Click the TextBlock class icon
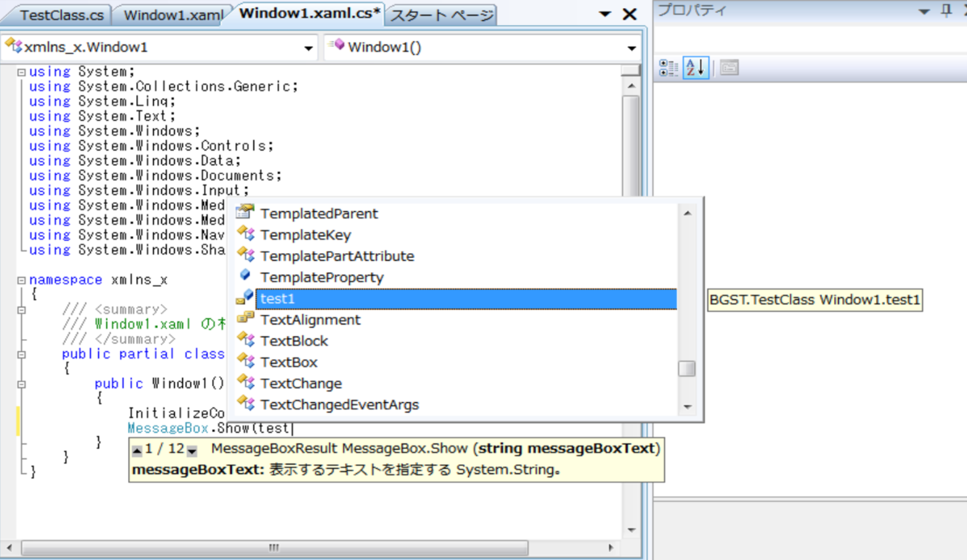967x560 pixels. click(245, 339)
